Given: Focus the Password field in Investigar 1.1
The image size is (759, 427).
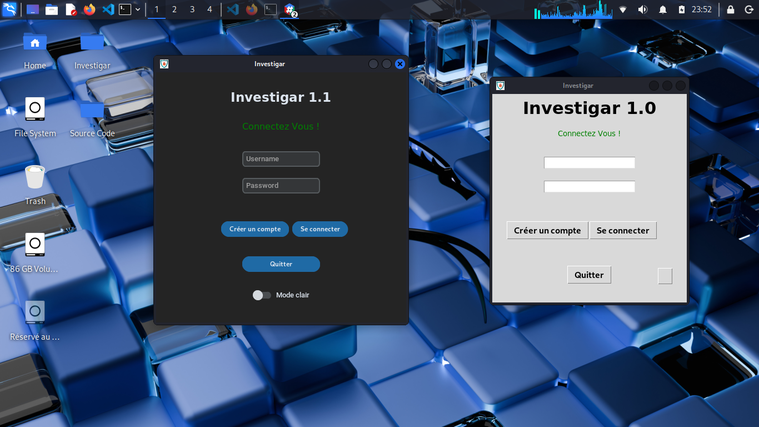Looking at the screenshot, I should point(281,185).
